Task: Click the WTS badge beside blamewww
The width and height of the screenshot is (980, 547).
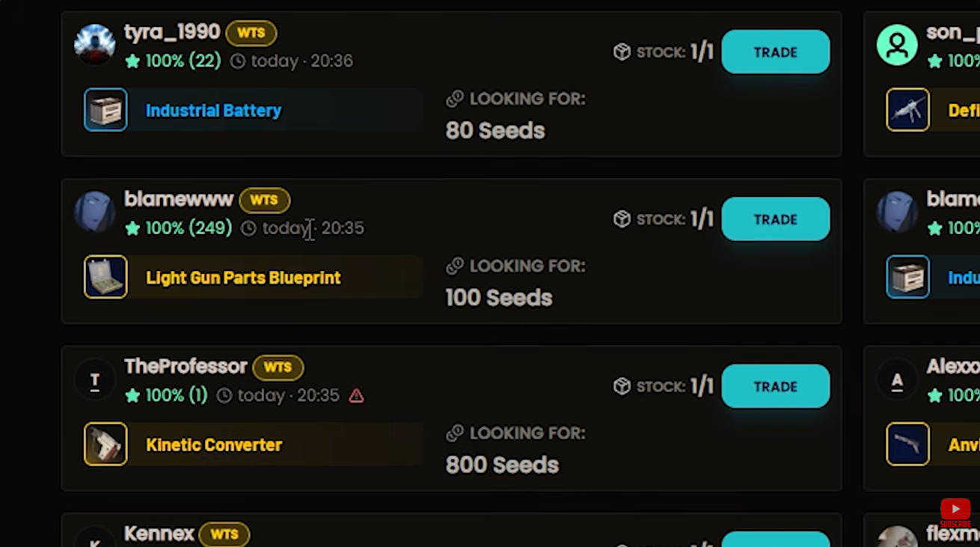Action: (264, 200)
